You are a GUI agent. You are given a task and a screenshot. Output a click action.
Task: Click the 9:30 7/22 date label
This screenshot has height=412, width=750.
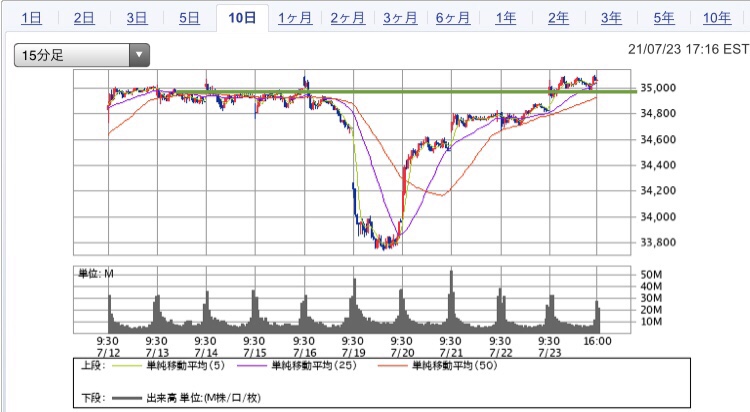tap(500, 347)
